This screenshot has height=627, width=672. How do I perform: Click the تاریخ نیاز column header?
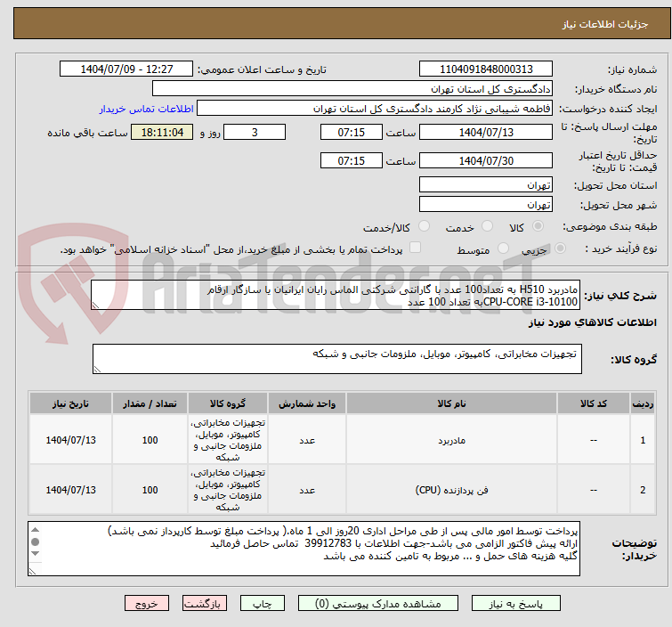pyautogui.click(x=70, y=403)
